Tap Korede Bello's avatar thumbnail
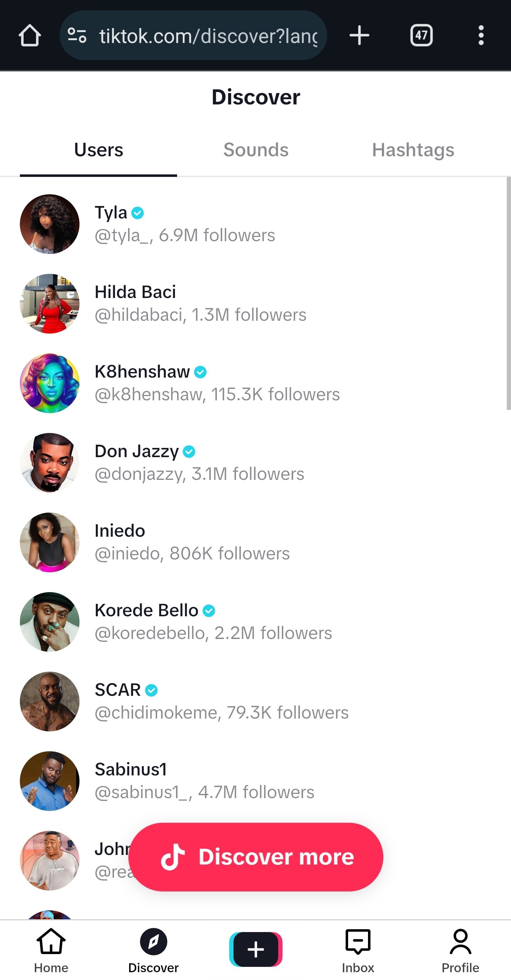This screenshot has height=980, width=511. point(50,622)
